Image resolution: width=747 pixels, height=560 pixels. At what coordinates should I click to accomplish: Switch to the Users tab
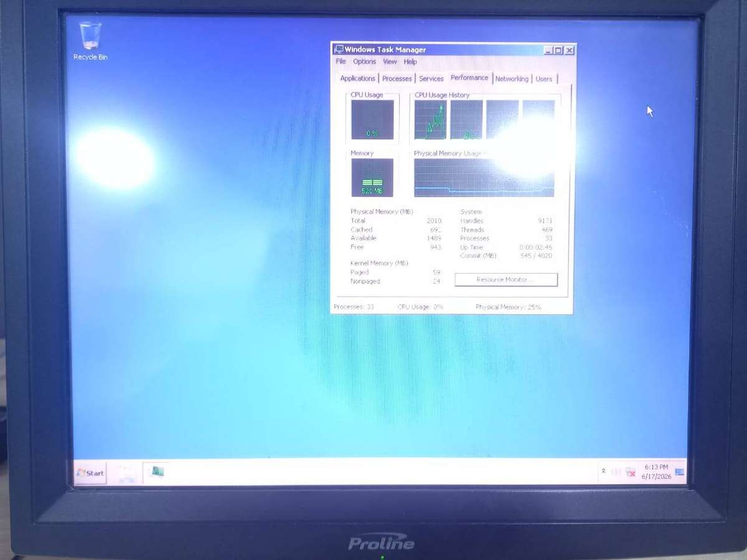click(x=543, y=78)
